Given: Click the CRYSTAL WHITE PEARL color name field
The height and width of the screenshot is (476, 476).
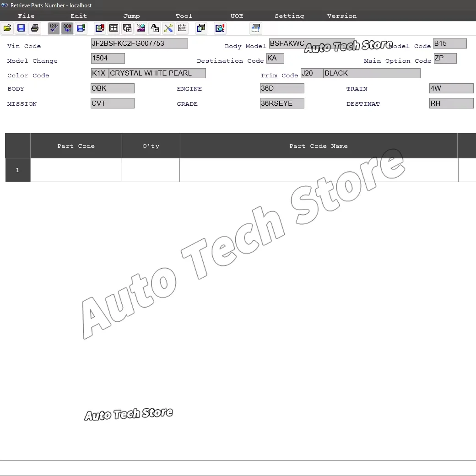Looking at the screenshot, I should [157, 73].
